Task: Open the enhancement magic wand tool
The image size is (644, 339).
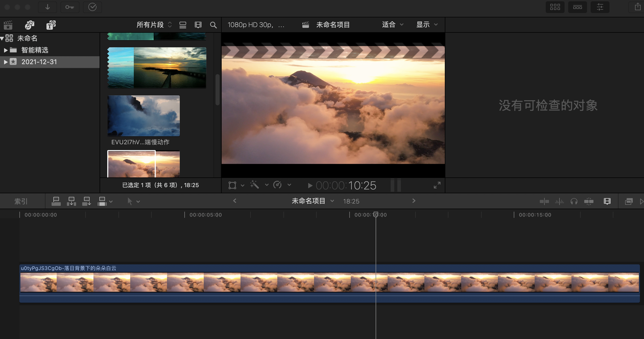Action: coord(255,185)
